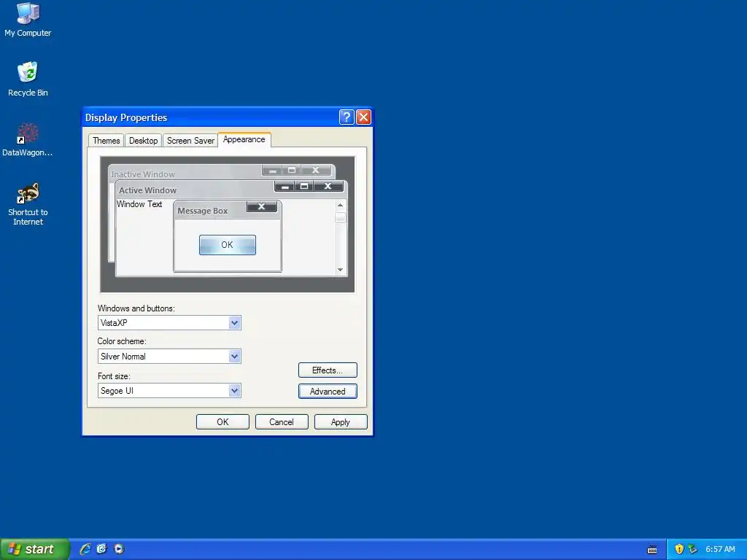Click OK in preview Message Box

click(x=228, y=245)
